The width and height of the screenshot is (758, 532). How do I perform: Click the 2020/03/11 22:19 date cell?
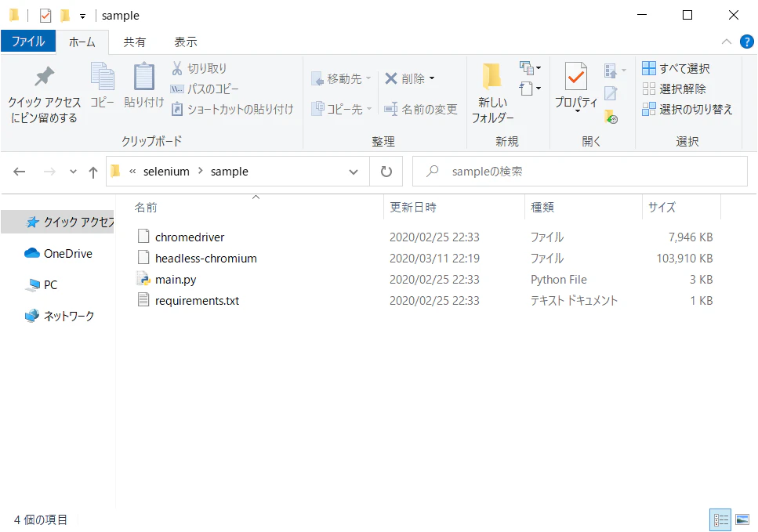[434, 259]
